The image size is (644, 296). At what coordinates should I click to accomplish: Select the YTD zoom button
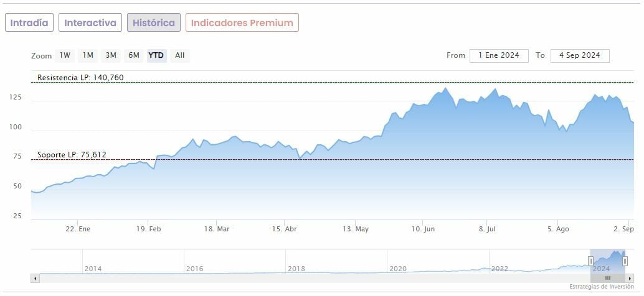(156, 55)
